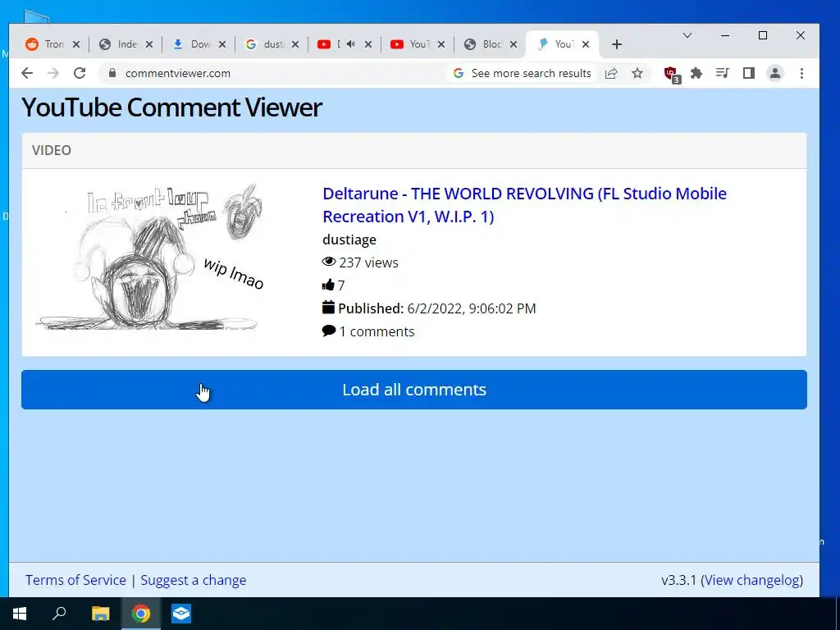The height and width of the screenshot is (630, 840).
Task: Open File Explorer from the taskbar
Action: click(x=100, y=614)
